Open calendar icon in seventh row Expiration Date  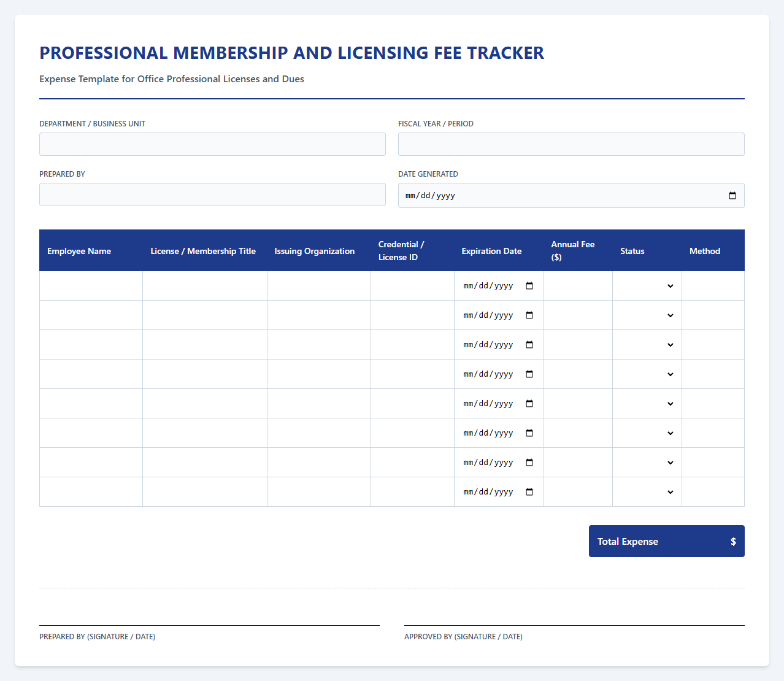point(530,463)
